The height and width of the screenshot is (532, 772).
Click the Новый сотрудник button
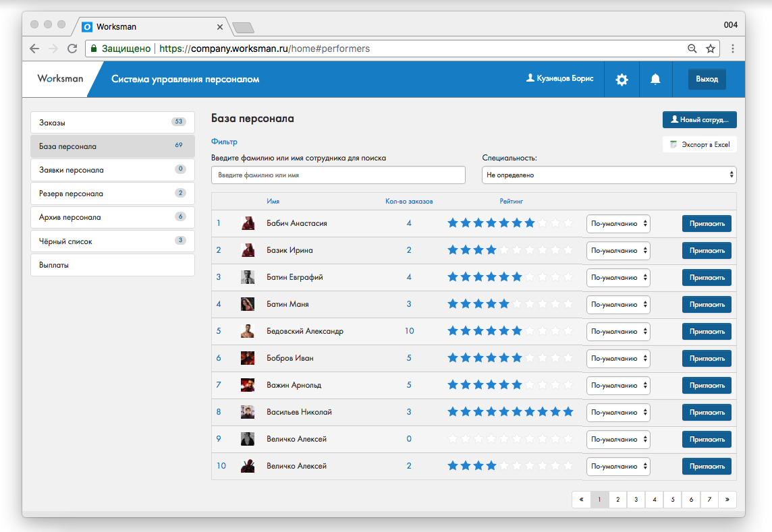pos(699,119)
